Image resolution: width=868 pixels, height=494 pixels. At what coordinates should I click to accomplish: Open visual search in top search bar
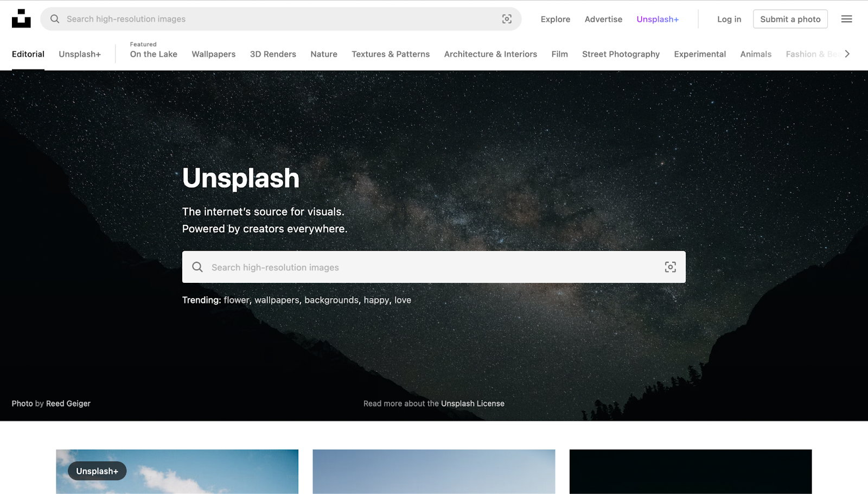(507, 19)
